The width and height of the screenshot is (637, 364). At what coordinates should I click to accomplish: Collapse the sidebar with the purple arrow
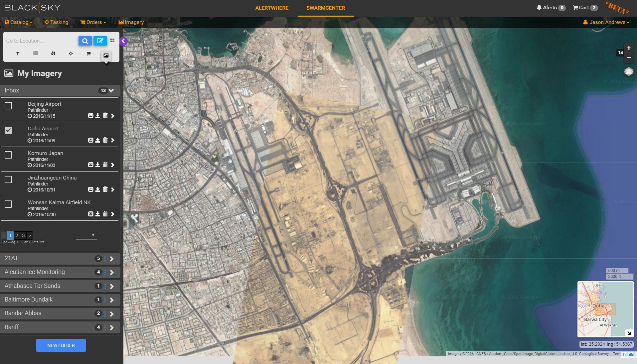pyautogui.click(x=123, y=41)
